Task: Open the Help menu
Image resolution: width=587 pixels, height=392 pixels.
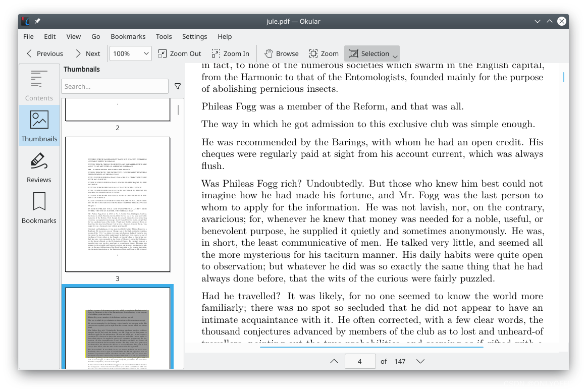Action: point(225,37)
